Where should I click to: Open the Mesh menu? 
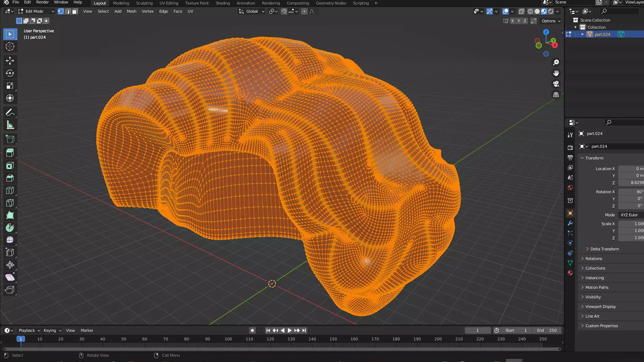[x=131, y=11]
